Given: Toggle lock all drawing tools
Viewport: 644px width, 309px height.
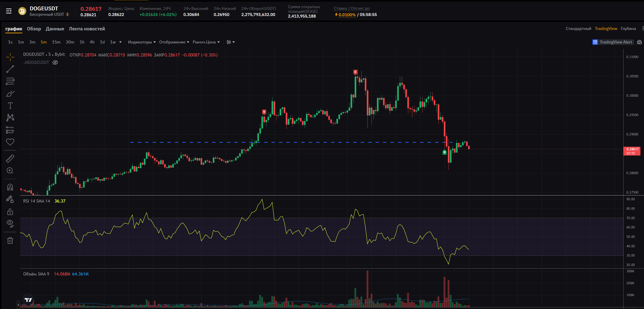Looking at the screenshot, I should pos(10,212).
